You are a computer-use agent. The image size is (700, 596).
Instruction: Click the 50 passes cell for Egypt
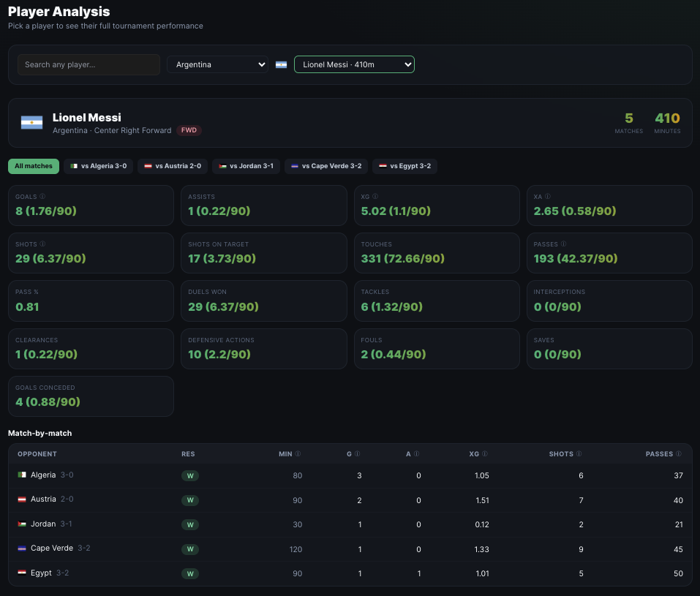click(x=678, y=573)
